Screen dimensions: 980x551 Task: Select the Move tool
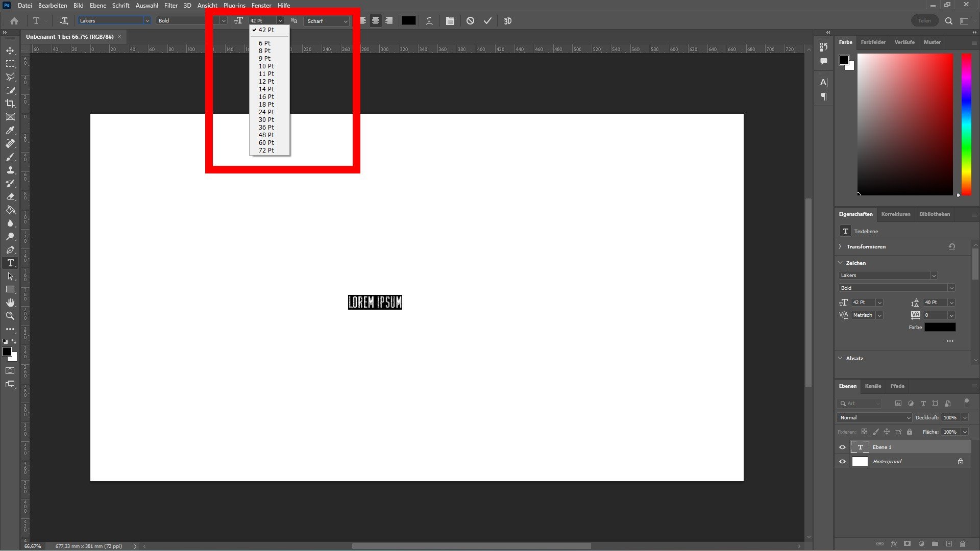tap(10, 51)
